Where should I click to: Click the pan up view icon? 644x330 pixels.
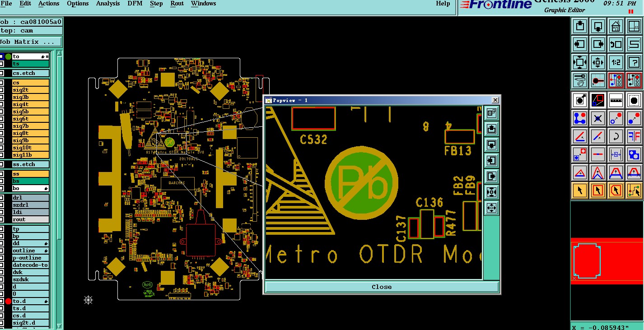(x=580, y=26)
